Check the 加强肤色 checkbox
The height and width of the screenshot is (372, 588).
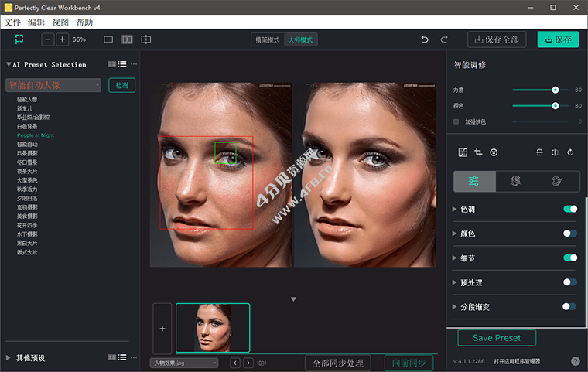pyautogui.click(x=457, y=121)
